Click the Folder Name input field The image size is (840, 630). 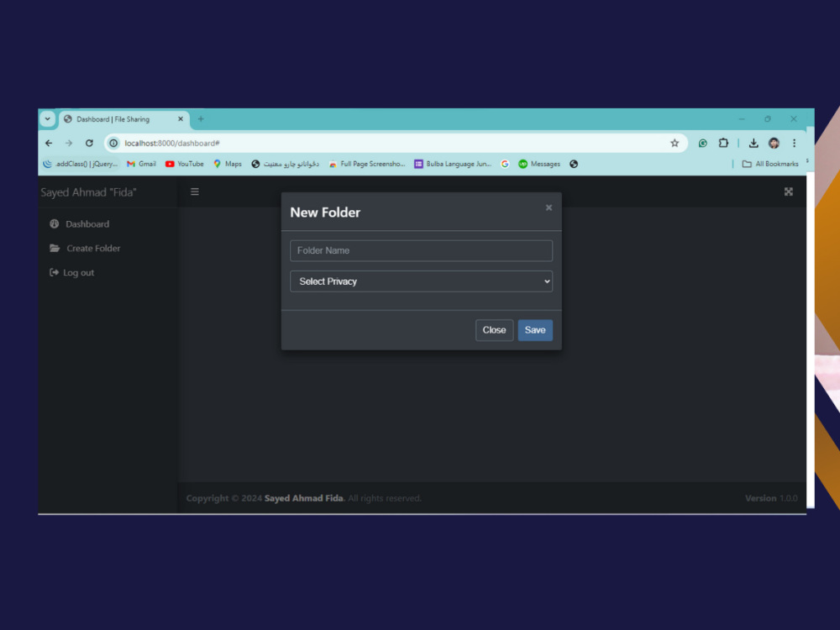(x=421, y=250)
